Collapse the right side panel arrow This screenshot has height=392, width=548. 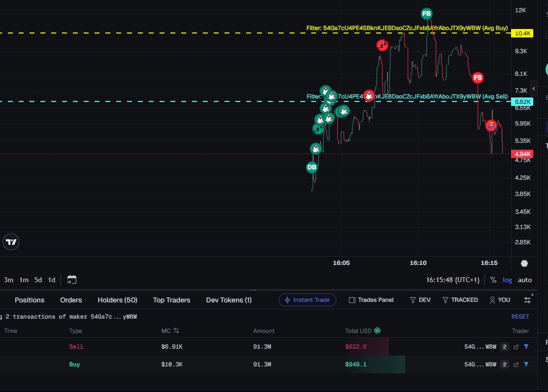click(x=533, y=89)
